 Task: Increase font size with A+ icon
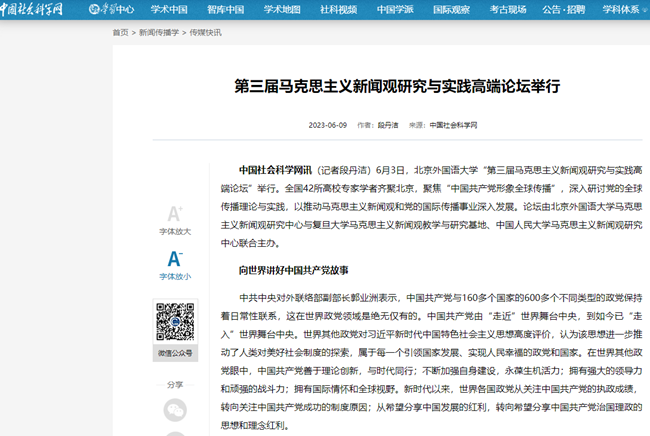pyautogui.click(x=175, y=214)
